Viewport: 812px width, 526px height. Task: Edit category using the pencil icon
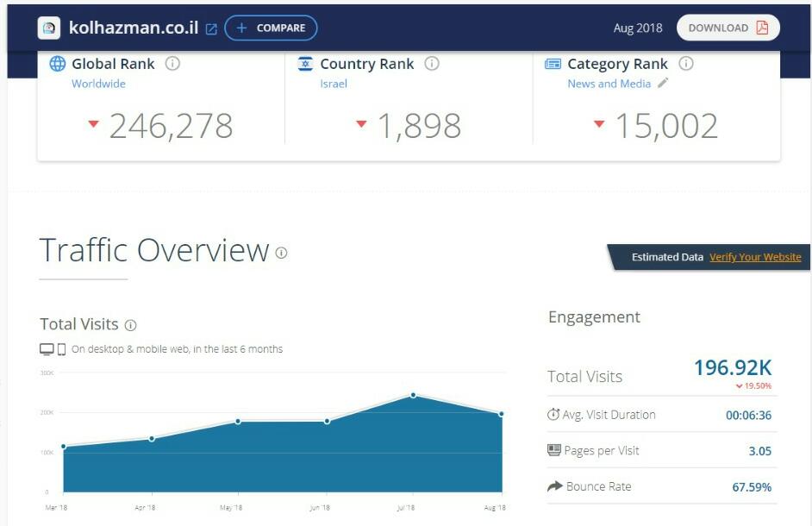tap(663, 84)
